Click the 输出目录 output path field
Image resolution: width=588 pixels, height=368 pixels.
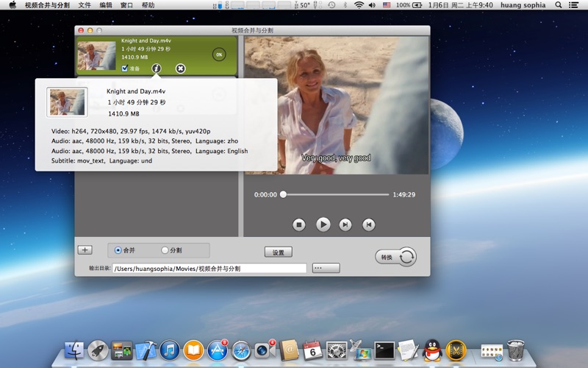coord(209,269)
